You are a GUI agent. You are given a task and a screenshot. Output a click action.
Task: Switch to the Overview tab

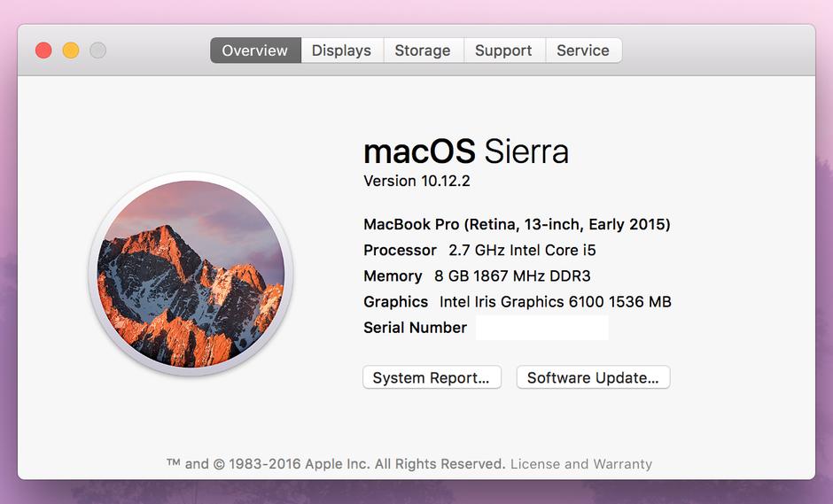point(255,50)
